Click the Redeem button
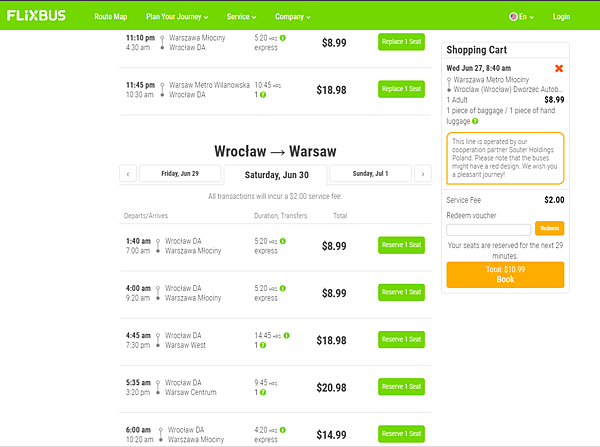Viewport: 600px width, 447px height. [549, 228]
